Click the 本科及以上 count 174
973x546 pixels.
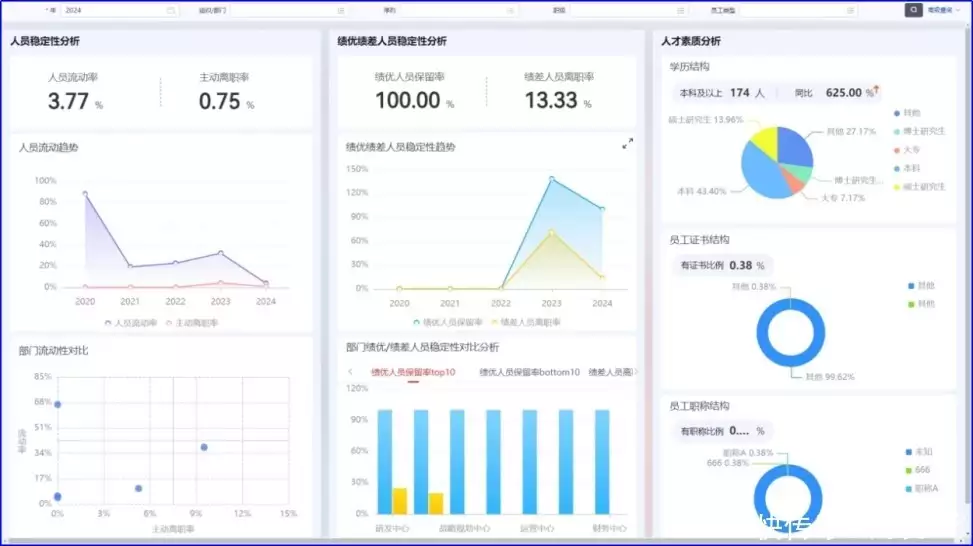pyautogui.click(x=740, y=92)
